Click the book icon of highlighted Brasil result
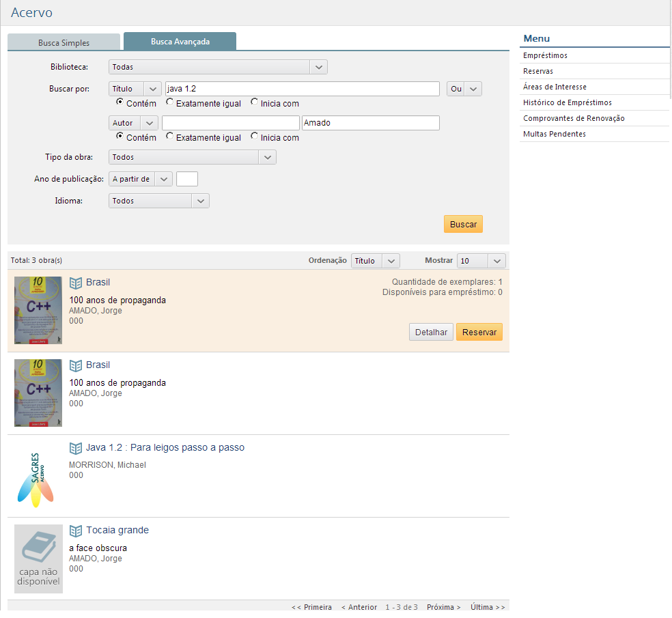The image size is (672, 618). click(76, 283)
